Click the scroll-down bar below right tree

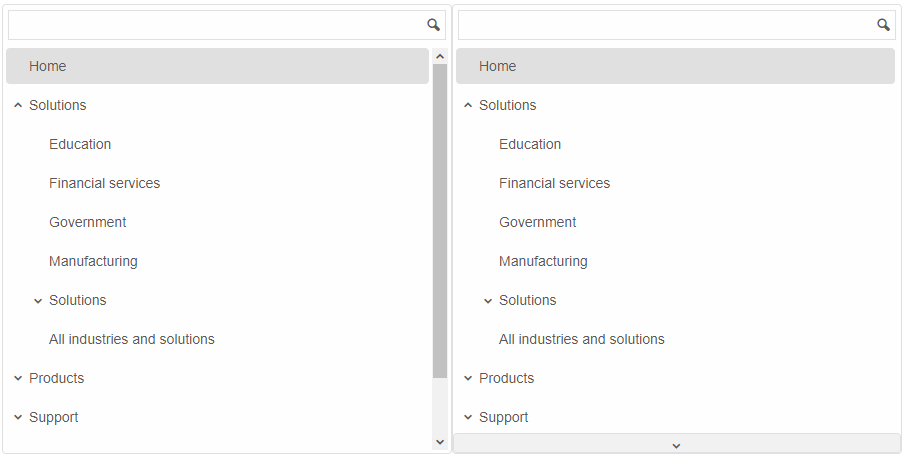[x=677, y=444]
